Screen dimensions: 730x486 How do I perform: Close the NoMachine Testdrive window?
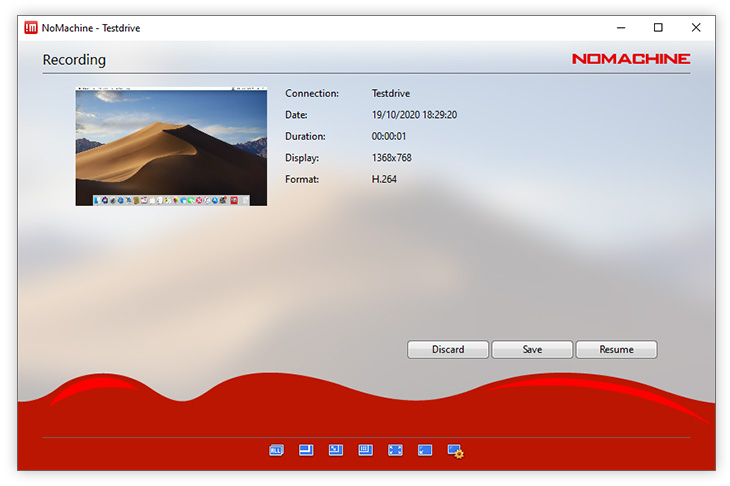696,28
